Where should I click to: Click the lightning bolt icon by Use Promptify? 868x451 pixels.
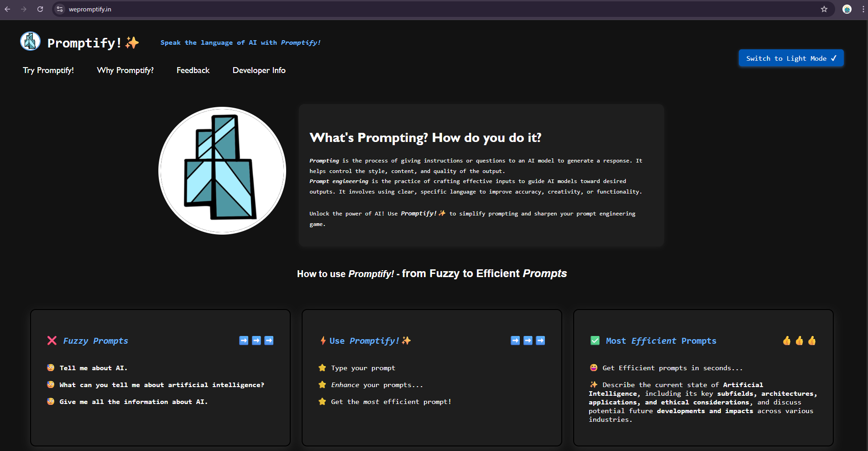[x=323, y=341]
